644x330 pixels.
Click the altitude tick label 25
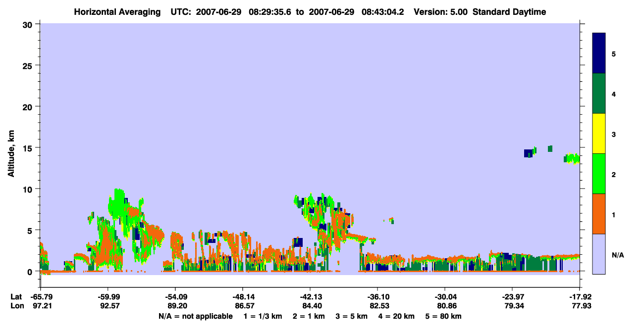(28, 65)
